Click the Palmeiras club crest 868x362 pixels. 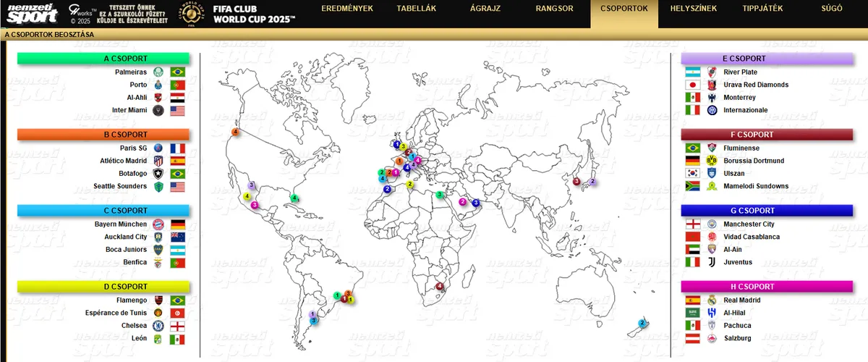point(158,72)
